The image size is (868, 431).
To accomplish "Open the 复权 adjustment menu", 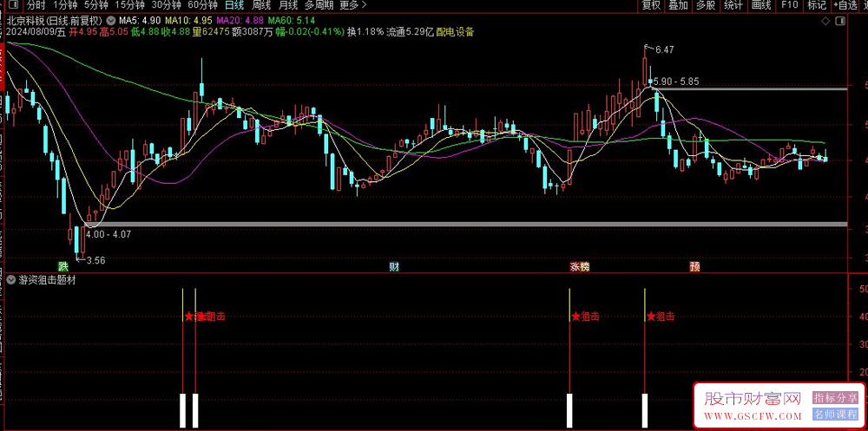I will tap(651, 5).
